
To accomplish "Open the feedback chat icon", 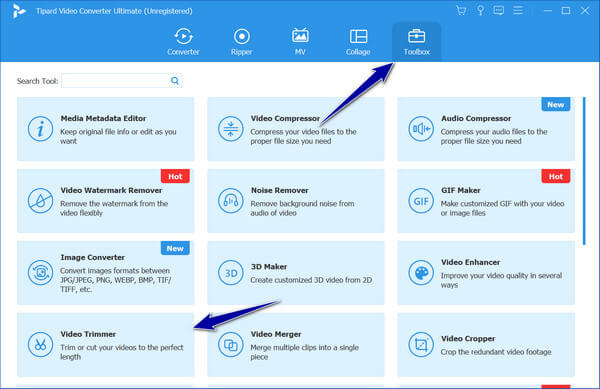I will pos(499,11).
